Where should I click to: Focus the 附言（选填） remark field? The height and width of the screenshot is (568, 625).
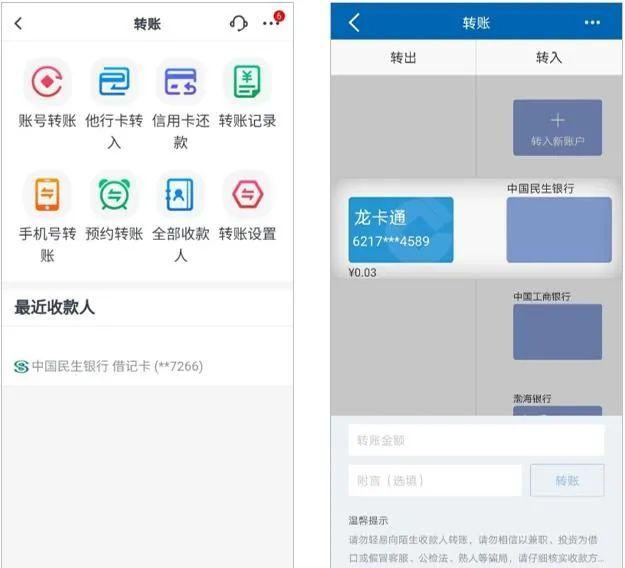(x=435, y=480)
